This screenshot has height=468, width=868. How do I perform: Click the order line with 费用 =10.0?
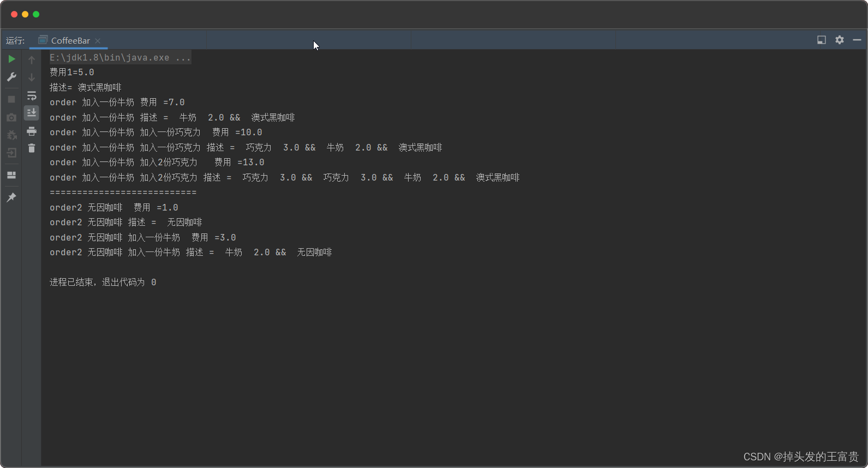click(156, 132)
